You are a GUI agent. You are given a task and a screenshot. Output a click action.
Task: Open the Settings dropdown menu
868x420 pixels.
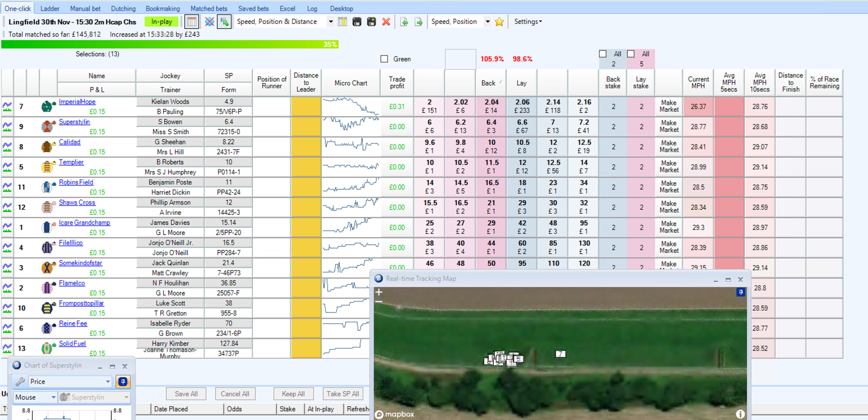528,22
